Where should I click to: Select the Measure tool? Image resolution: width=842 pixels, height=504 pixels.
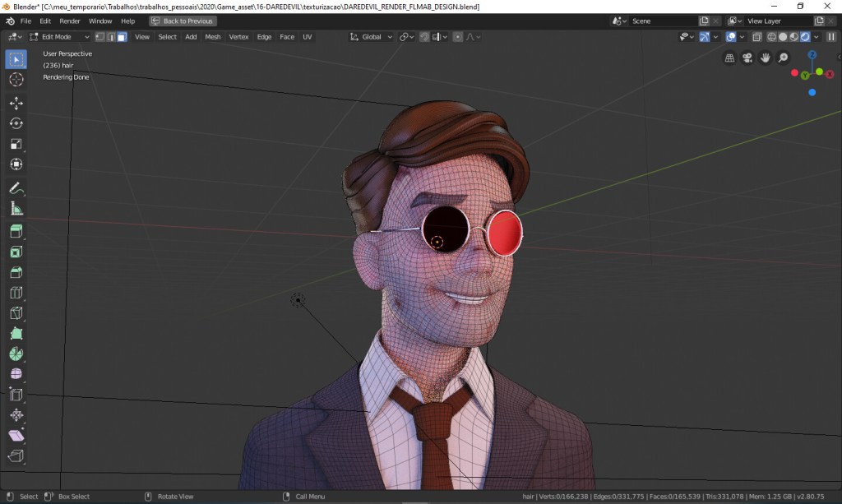[16, 209]
